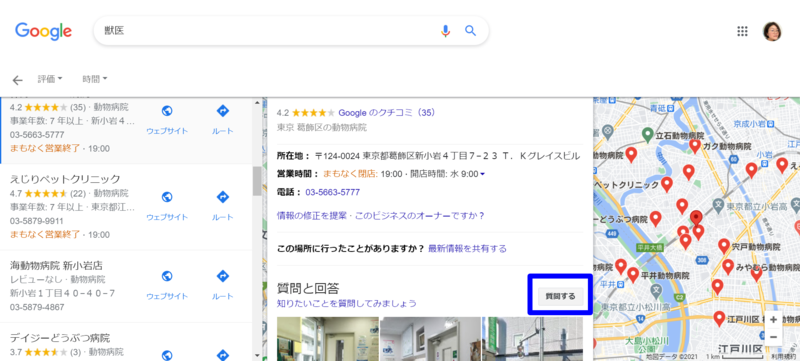
Task: Click the 宍戸動物病院 map pin
Action: pos(724,246)
